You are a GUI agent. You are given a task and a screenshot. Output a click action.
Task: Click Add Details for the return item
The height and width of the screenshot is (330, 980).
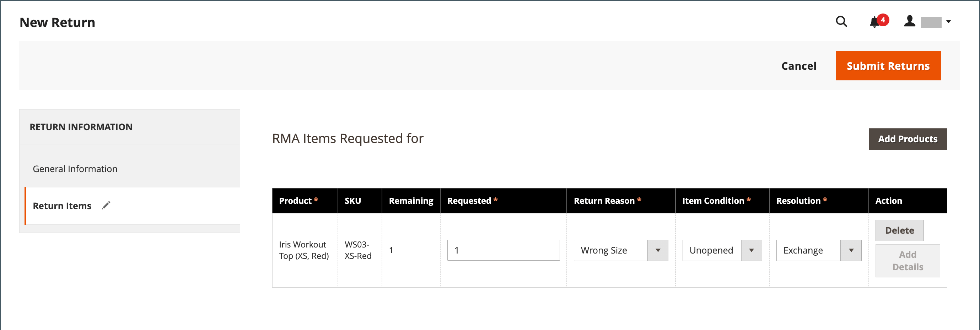tap(908, 261)
